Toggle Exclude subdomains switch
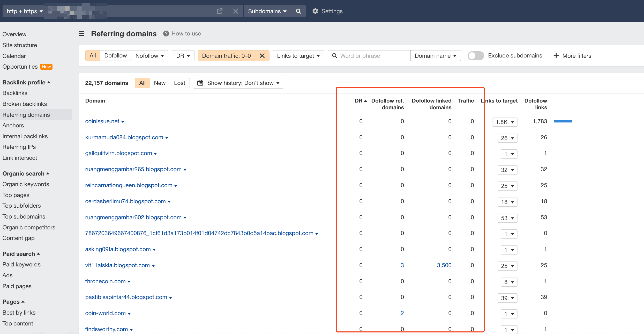 coord(476,56)
